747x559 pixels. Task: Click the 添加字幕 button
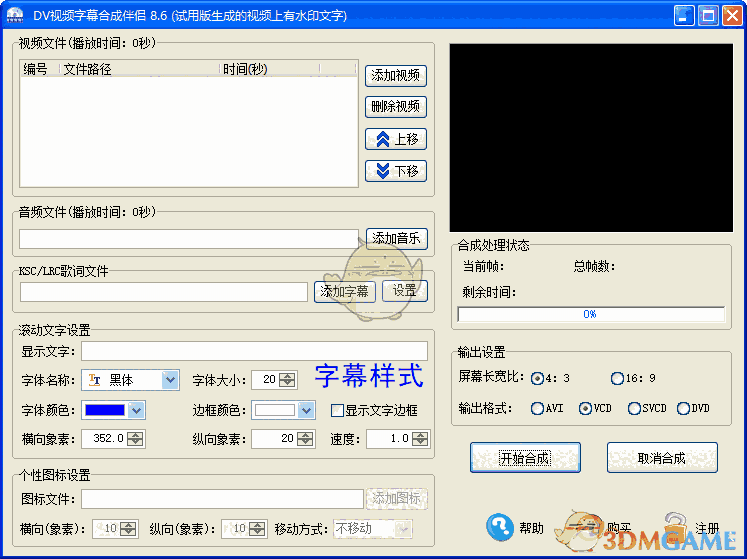click(x=344, y=291)
